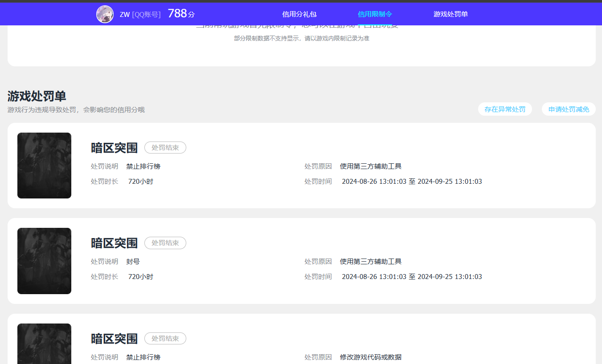This screenshot has width=602, height=364.
Task: Click the 处罚结束 badge on the first card
Action: pyautogui.click(x=165, y=148)
